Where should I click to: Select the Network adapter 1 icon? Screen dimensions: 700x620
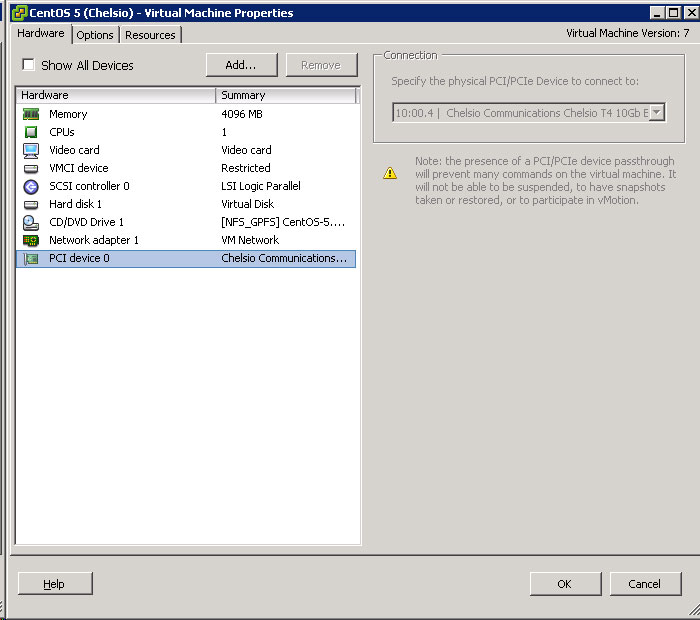(30, 240)
